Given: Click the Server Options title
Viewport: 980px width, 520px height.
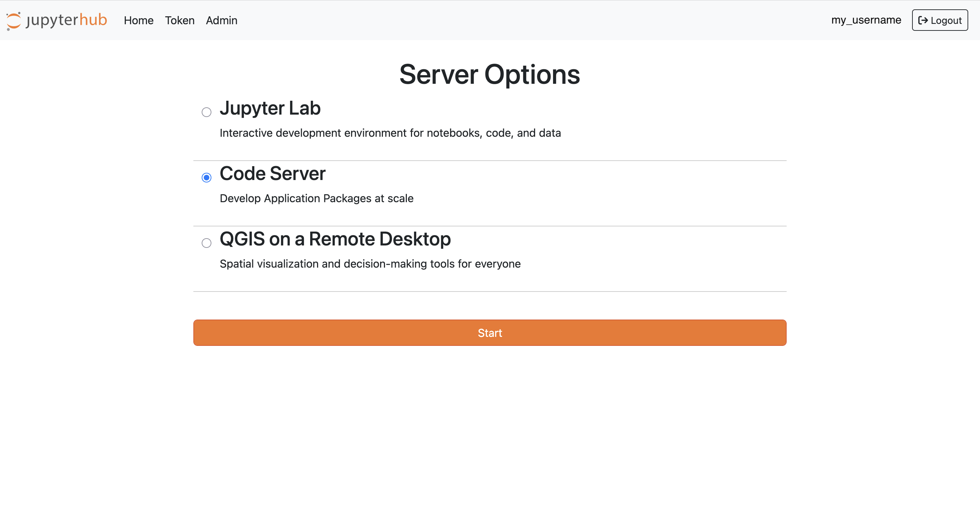Looking at the screenshot, I should coord(490,74).
